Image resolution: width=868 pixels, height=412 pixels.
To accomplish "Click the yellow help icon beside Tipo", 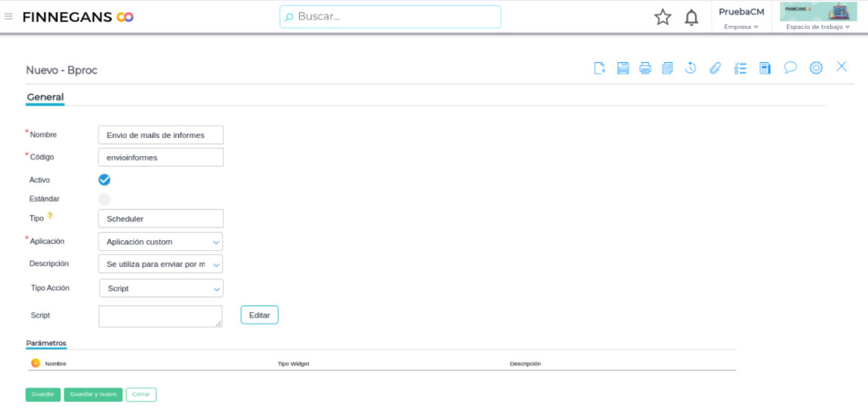I will (50, 216).
